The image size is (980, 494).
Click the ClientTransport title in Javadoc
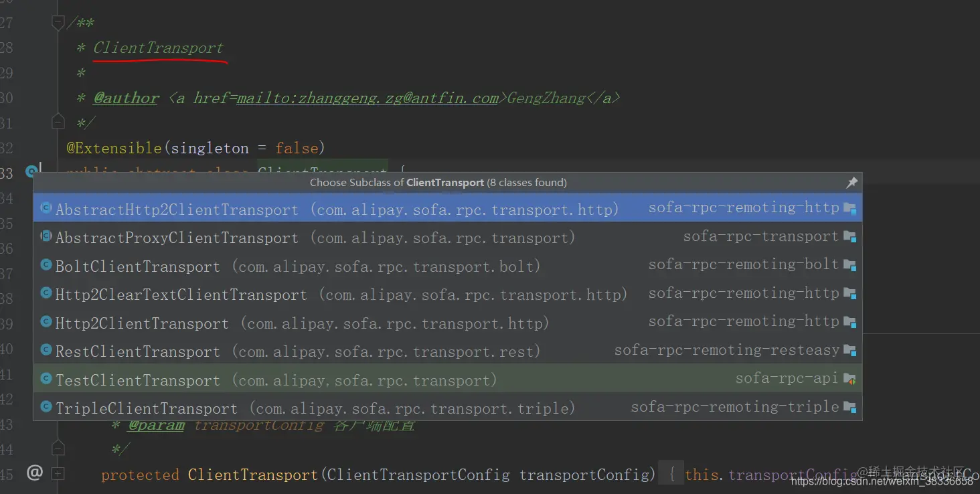click(158, 48)
